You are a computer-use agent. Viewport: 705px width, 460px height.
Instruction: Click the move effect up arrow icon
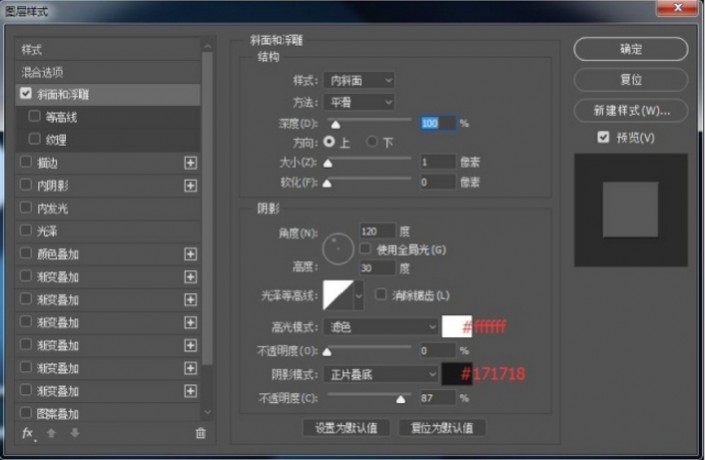coord(51,433)
